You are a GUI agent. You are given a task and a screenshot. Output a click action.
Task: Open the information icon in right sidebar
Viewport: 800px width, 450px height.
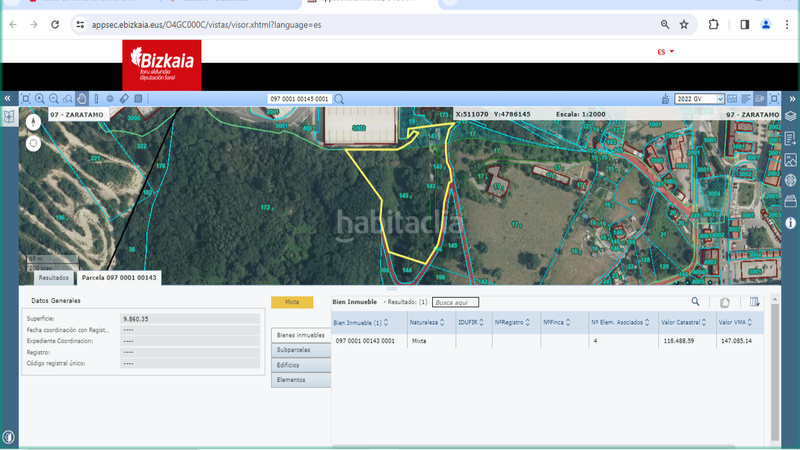coord(790,222)
